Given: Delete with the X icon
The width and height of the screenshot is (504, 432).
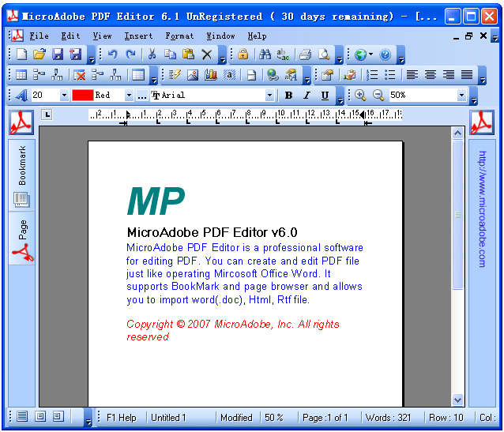Looking at the screenshot, I should tap(207, 54).
